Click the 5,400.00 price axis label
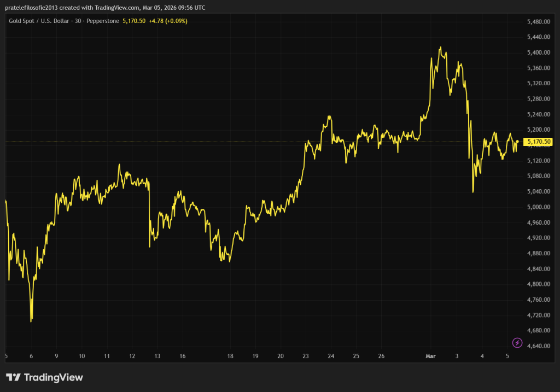This screenshot has width=560, height=392. (538, 52)
